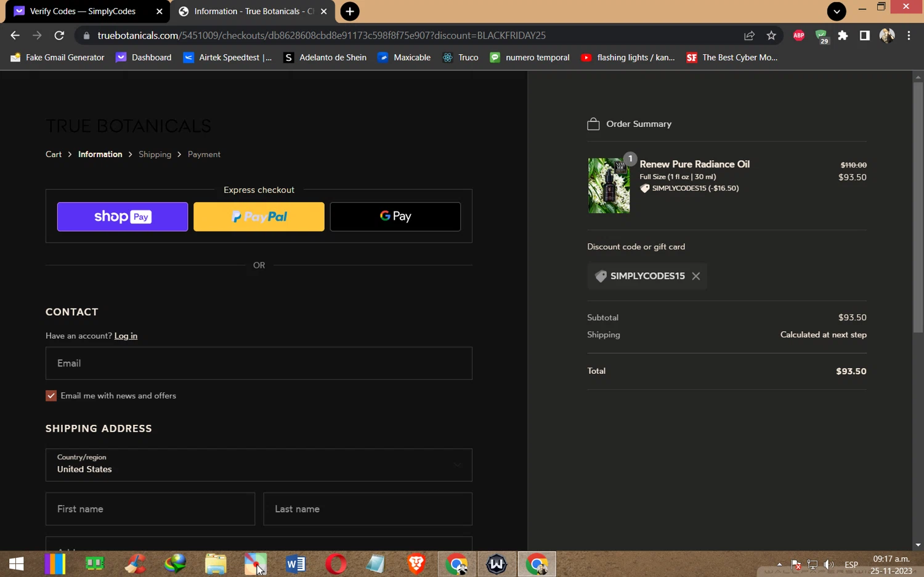The image size is (924, 577).
Task: Open the Dashboard bookmark
Action: click(x=144, y=57)
